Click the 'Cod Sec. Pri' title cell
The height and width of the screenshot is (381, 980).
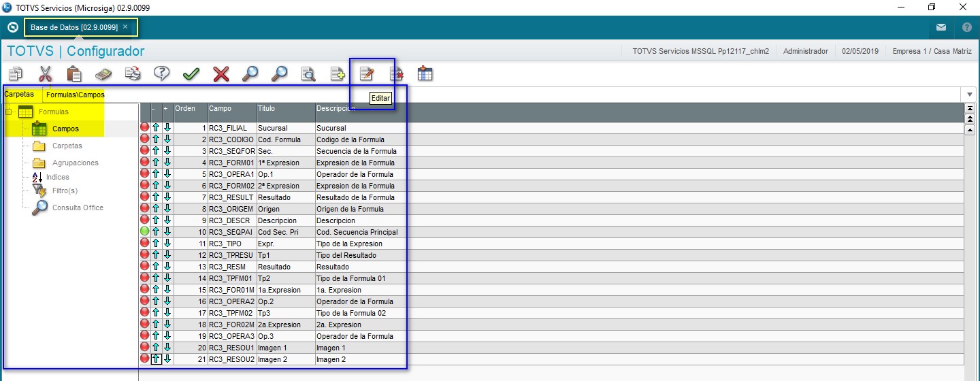[285, 231]
